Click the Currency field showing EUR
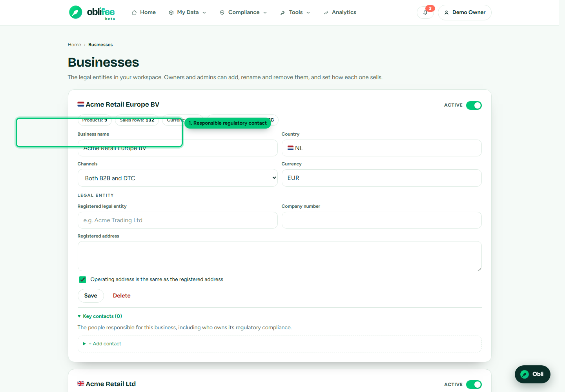565x392 pixels. (381, 178)
